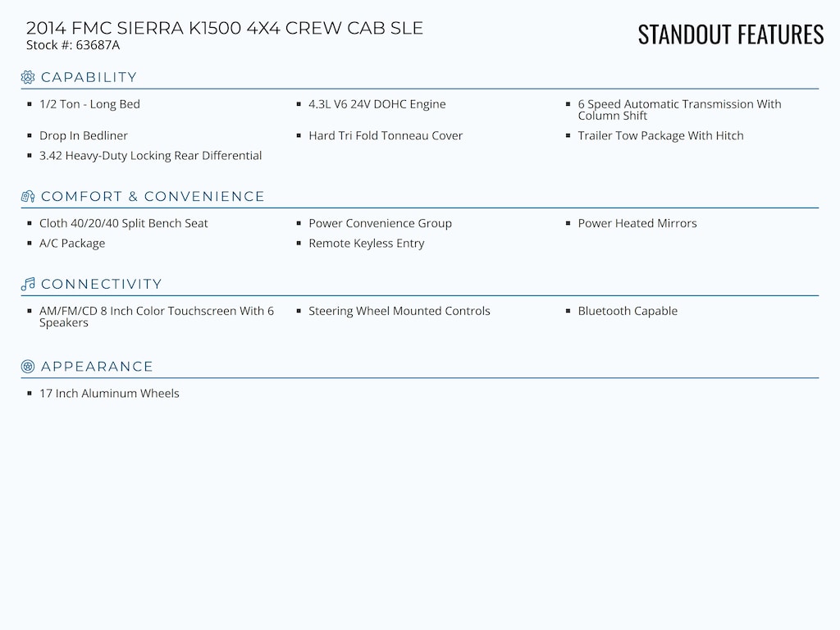
Task: Select the 17 Inch Aluminum Wheels item
Action: 109,394
